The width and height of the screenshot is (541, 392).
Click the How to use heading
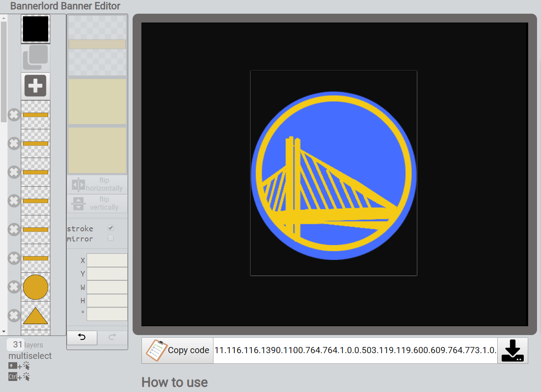[x=175, y=382]
